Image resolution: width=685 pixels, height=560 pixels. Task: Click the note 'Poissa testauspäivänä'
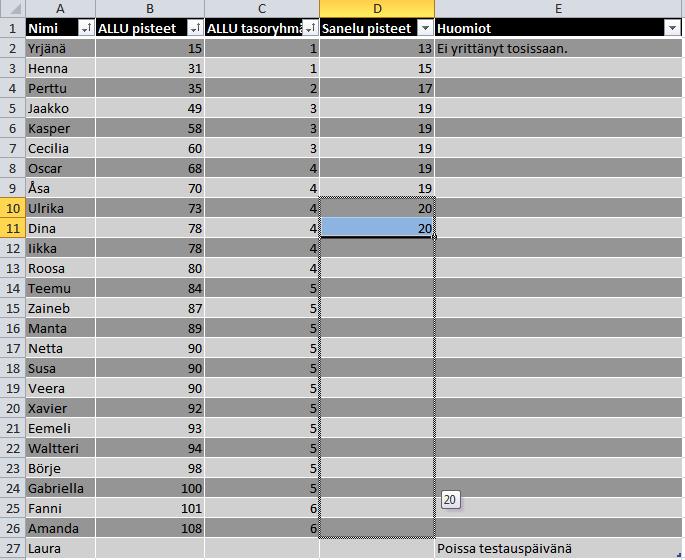tap(504, 549)
